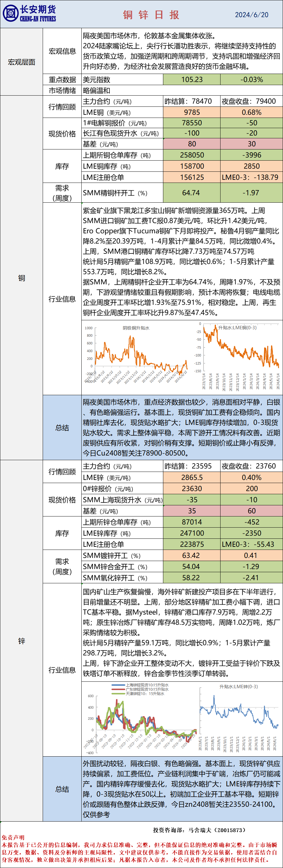Viewport: 283px width, 868px height.
Task: Click the 免责声明 heading
Action: point(13,837)
